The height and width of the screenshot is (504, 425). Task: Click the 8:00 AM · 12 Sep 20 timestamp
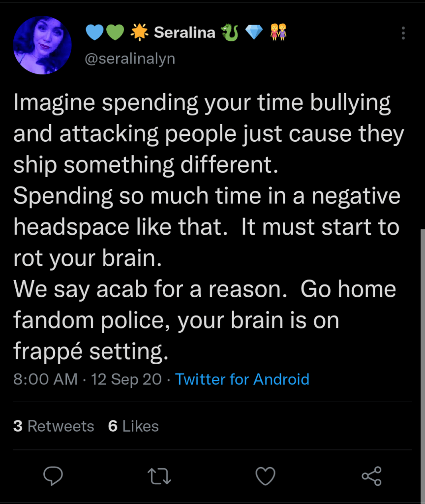[88, 379]
